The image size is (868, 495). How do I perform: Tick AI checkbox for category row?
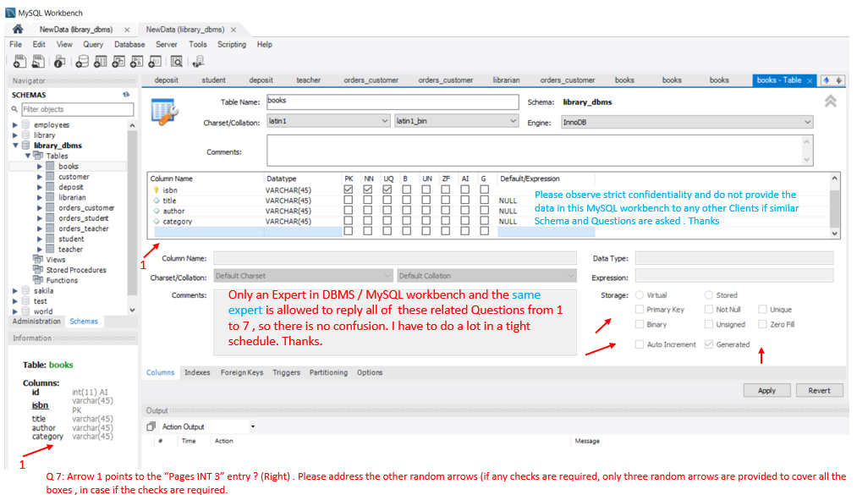pos(465,221)
